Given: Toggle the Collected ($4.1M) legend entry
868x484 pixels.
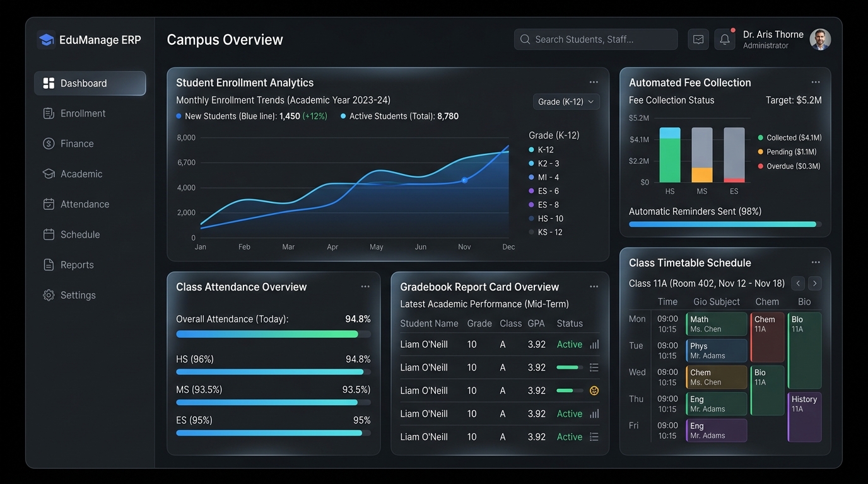Looking at the screenshot, I should point(790,137).
